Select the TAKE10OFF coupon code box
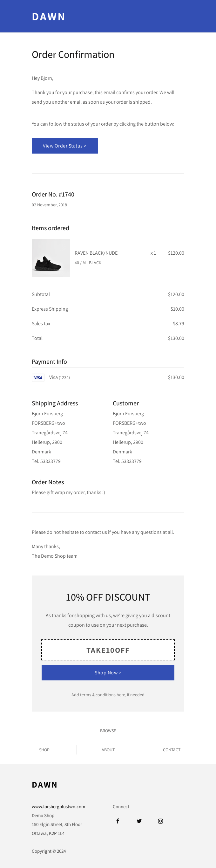 click(108, 650)
